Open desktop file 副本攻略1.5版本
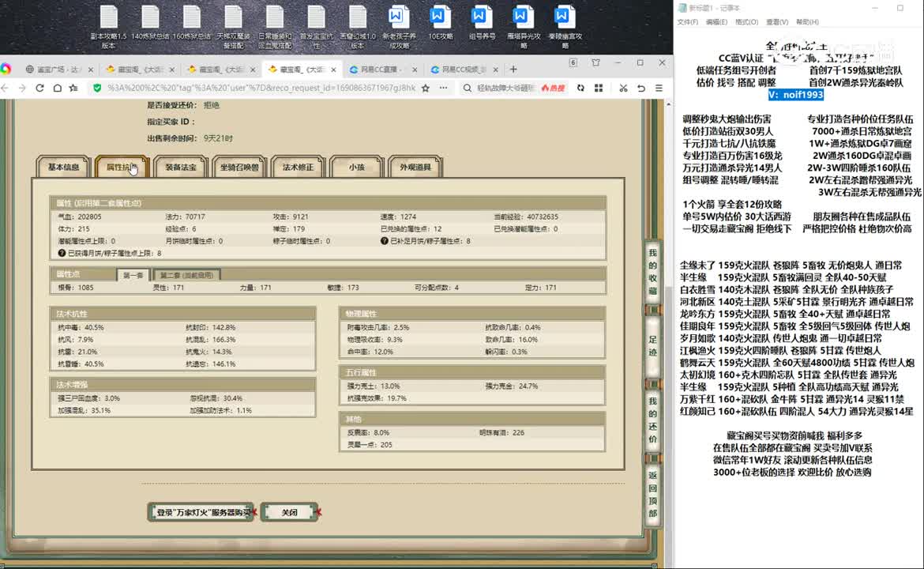This screenshot has width=924, height=569. coord(108,26)
